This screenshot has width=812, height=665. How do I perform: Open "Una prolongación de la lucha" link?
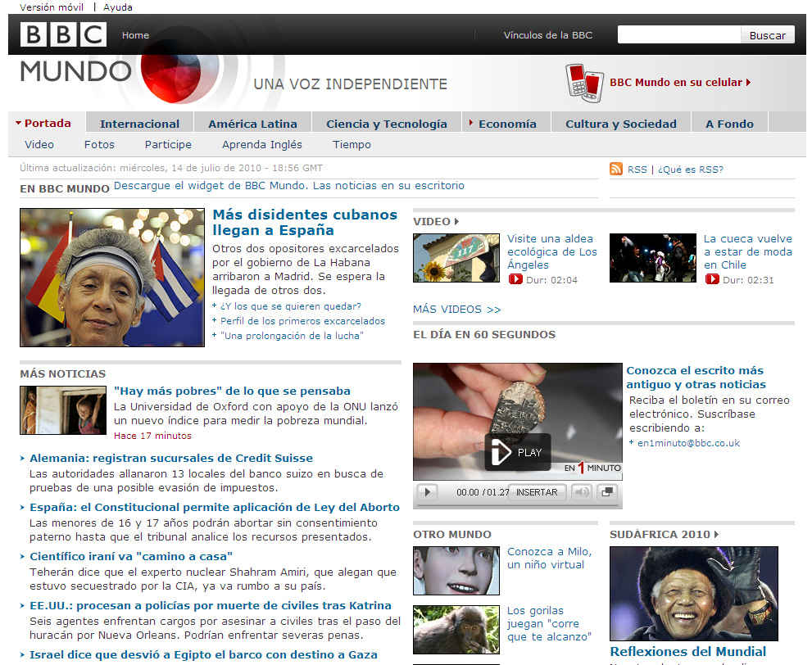[x=292, y=336]
